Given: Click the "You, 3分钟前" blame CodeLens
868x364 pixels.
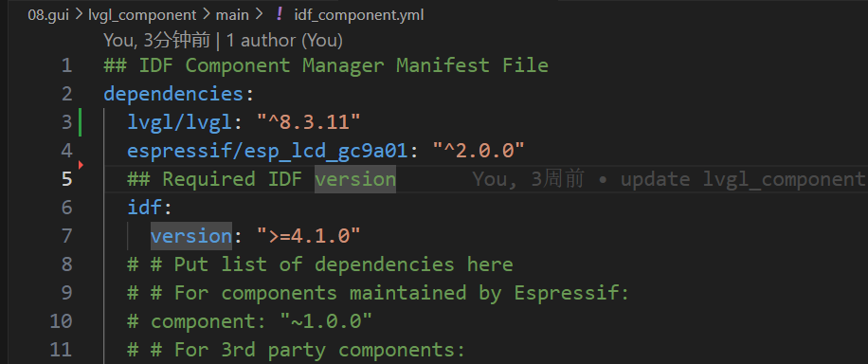Looking at the screenshot, I should coord(156,41).
